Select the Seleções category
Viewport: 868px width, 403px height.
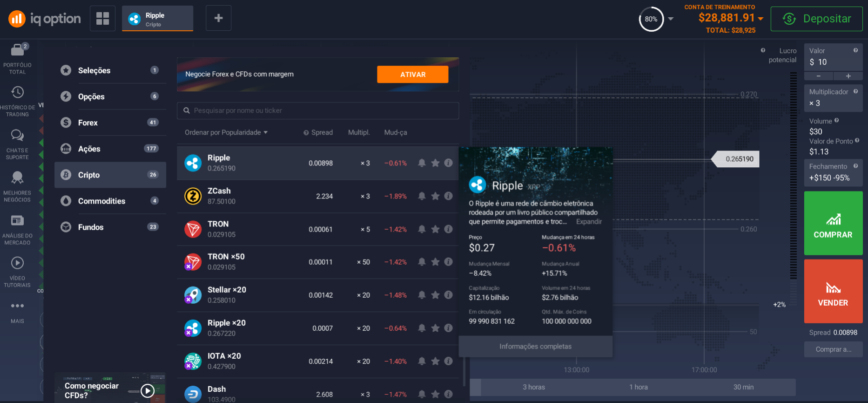coord(110,70)
